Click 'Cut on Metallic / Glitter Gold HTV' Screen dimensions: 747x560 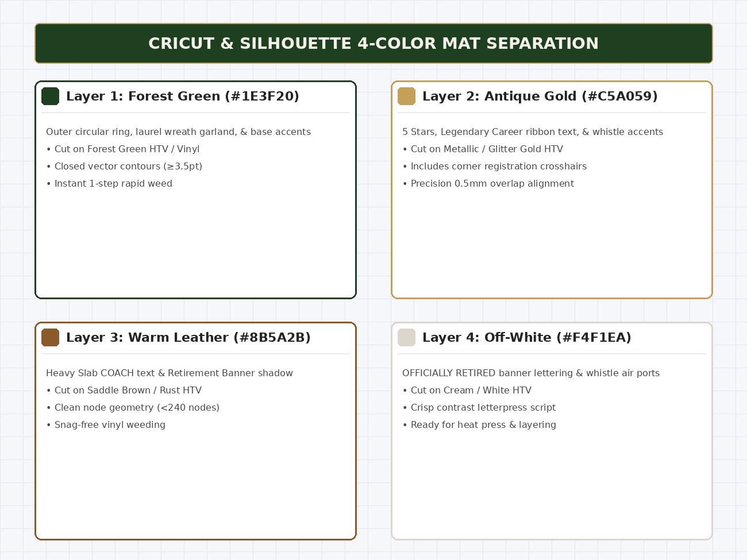pyautogui.click(x=483, y=149)
